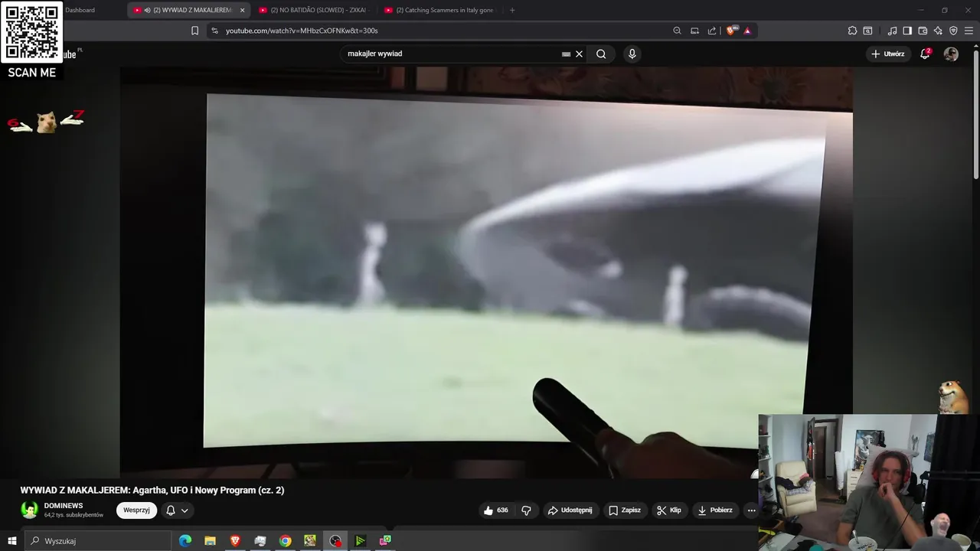Support channel with Wesprzyj button
This screenshot has height=551, width=980.
(x=136, y=510)
